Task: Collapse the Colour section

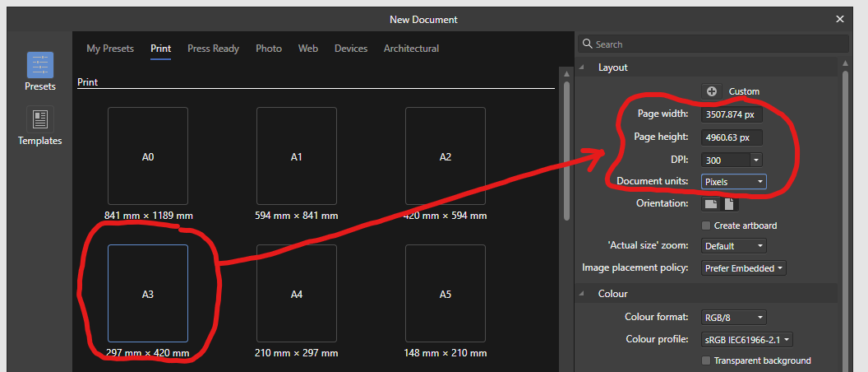Action: tap(582, 294)
